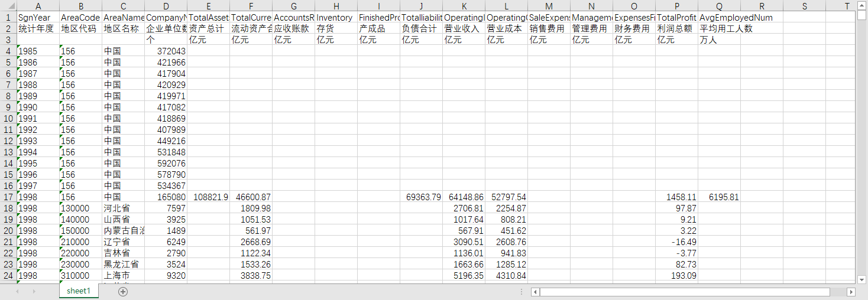The width and height of the screenshot is (868, 300).
Task: Click the tab bar resize handle dots
Action: point(521,292)
